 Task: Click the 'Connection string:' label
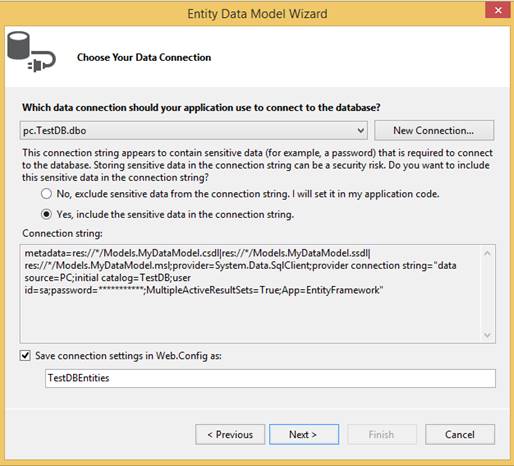(x=62, y=233)
